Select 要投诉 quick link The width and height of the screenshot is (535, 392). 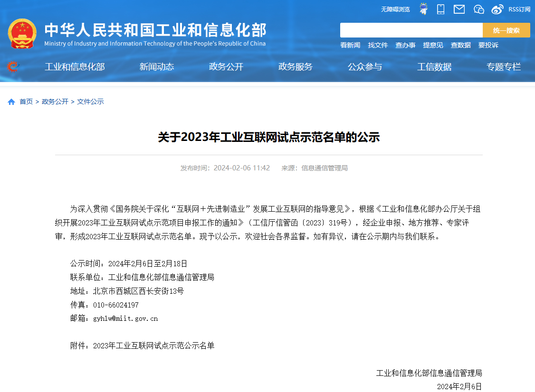click(488, 45)
